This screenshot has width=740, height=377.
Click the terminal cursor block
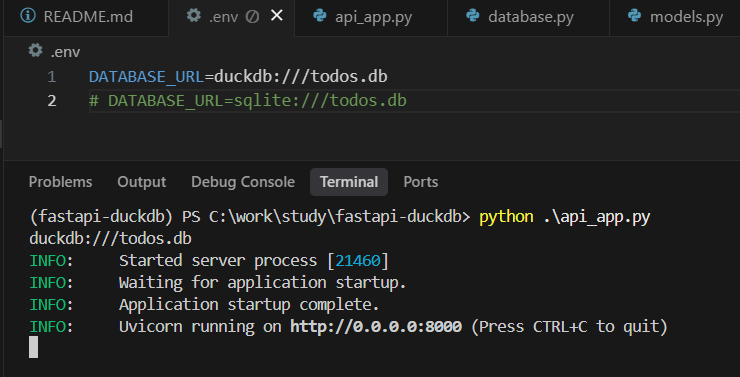point(34,347)
